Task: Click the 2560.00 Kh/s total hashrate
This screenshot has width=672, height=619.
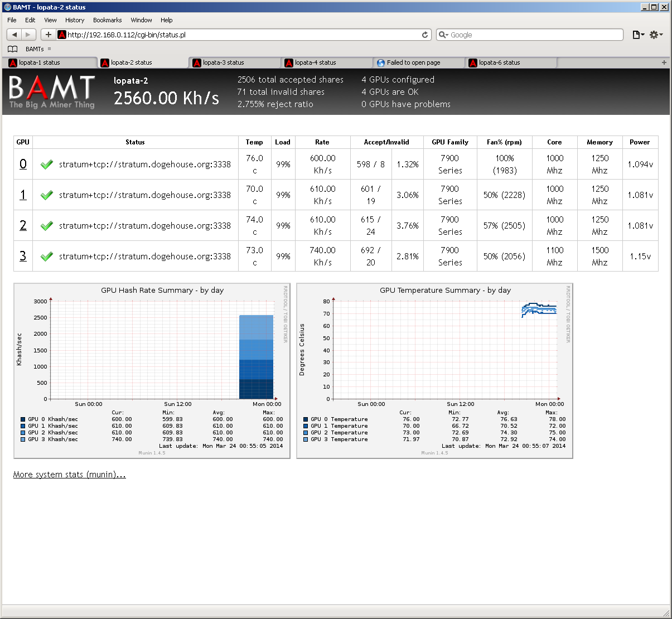Action: (x=166, y=98)
